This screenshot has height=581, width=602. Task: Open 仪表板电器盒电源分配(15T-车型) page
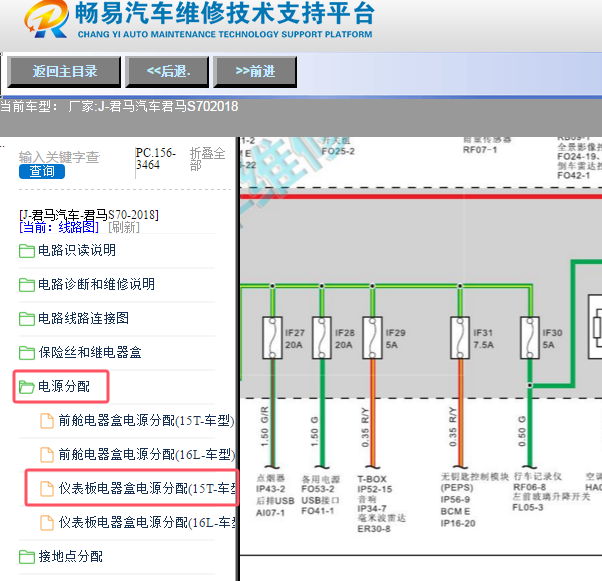[x=147, y=488]
